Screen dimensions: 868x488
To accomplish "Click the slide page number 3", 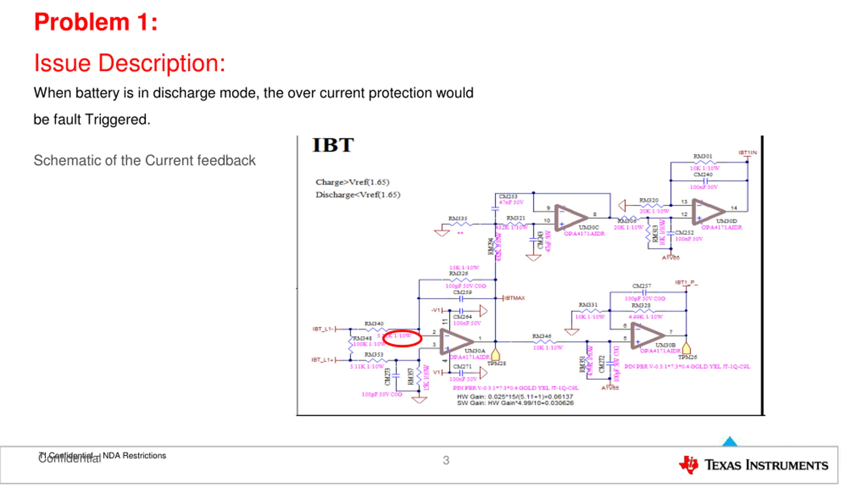I will click(446, 460).
